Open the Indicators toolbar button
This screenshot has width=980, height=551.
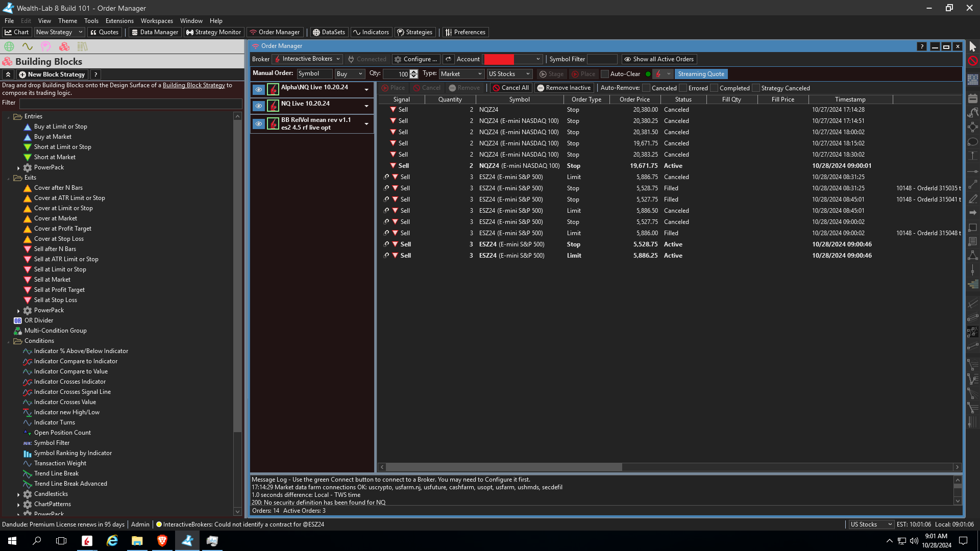click(371, 32)
